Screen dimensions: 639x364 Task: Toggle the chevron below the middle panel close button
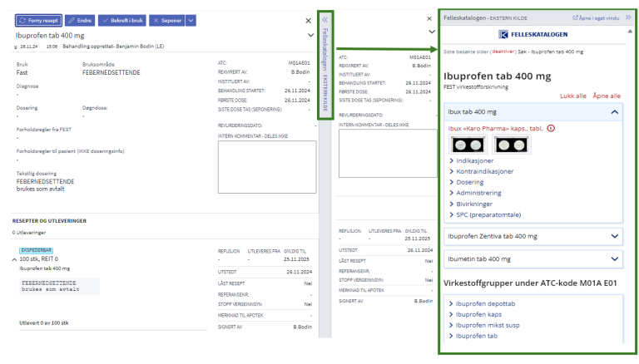click(x=432, y=32)
